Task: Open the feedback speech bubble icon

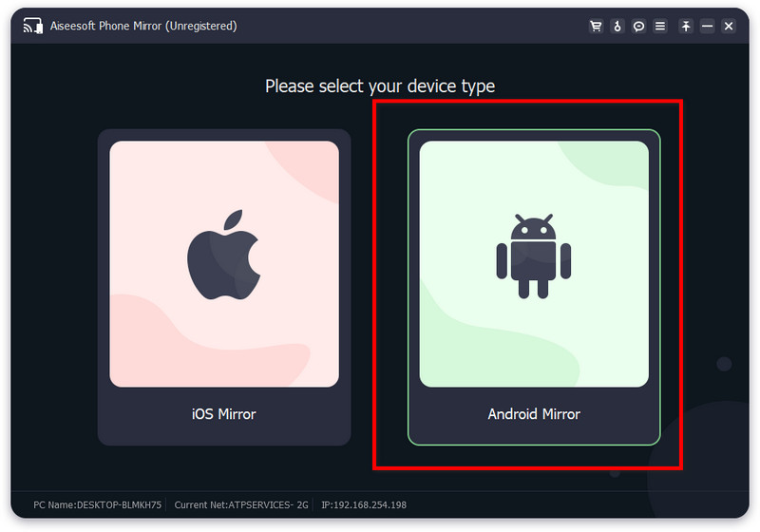Action: (x=639, y=27)
